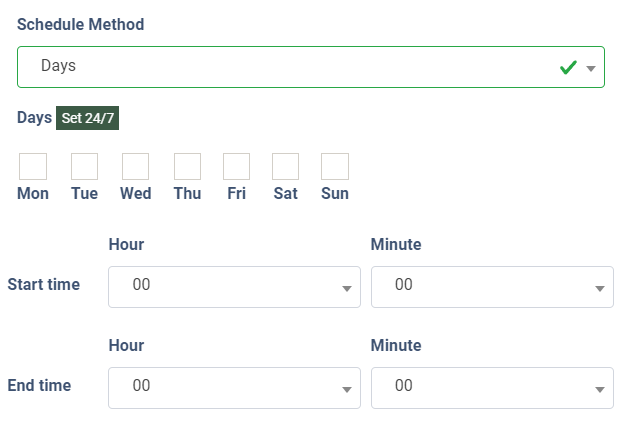Screen dimensions: 619x425
Task: Toggle the Fri day checkbox
Action: tap(236, 166)
